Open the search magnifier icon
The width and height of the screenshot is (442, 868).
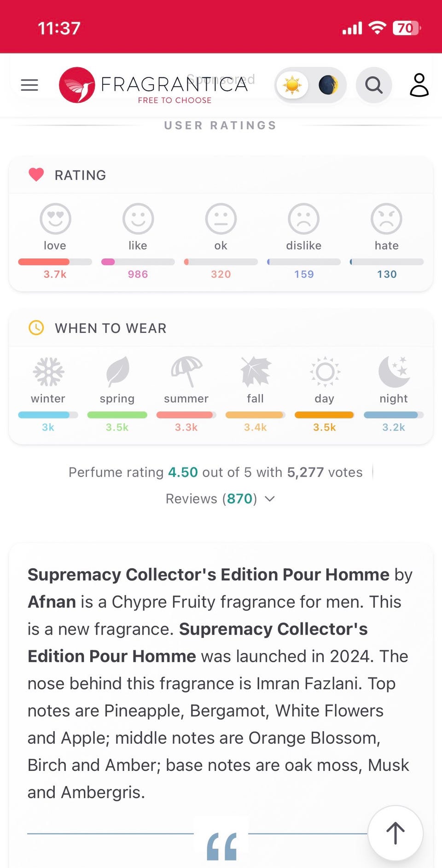(373, 85)
